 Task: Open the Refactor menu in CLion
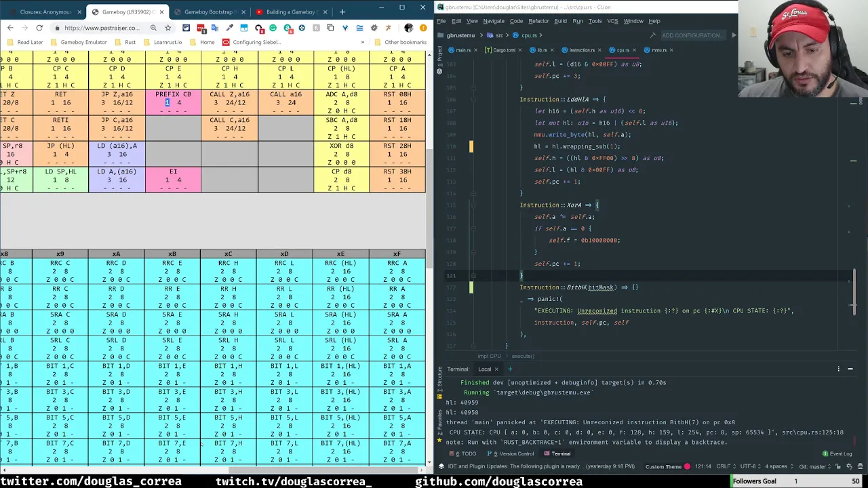pyautogui.click(x=538, y=21)
